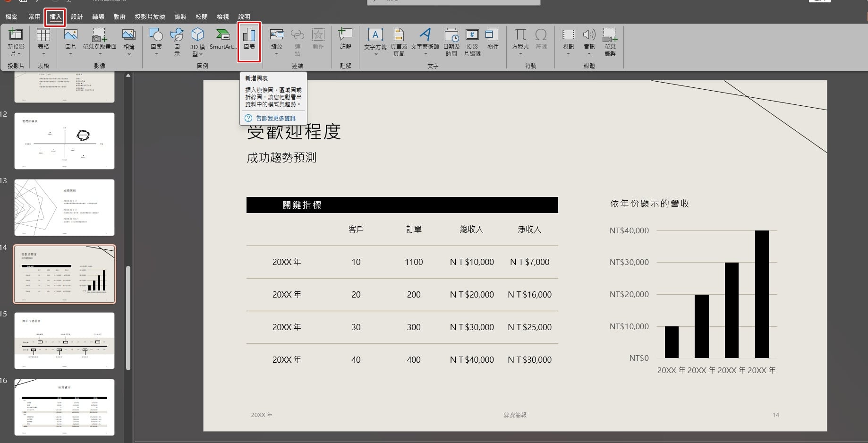This screenshot has width=868, height=443.
Task: Insert 頁首及頁尾 header and footer
Action: pos(399,42)
